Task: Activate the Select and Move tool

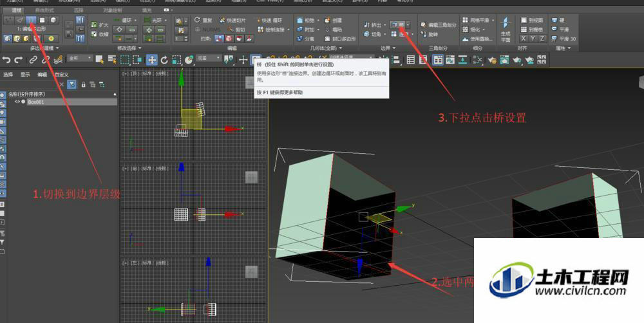Action: (152, 60)
